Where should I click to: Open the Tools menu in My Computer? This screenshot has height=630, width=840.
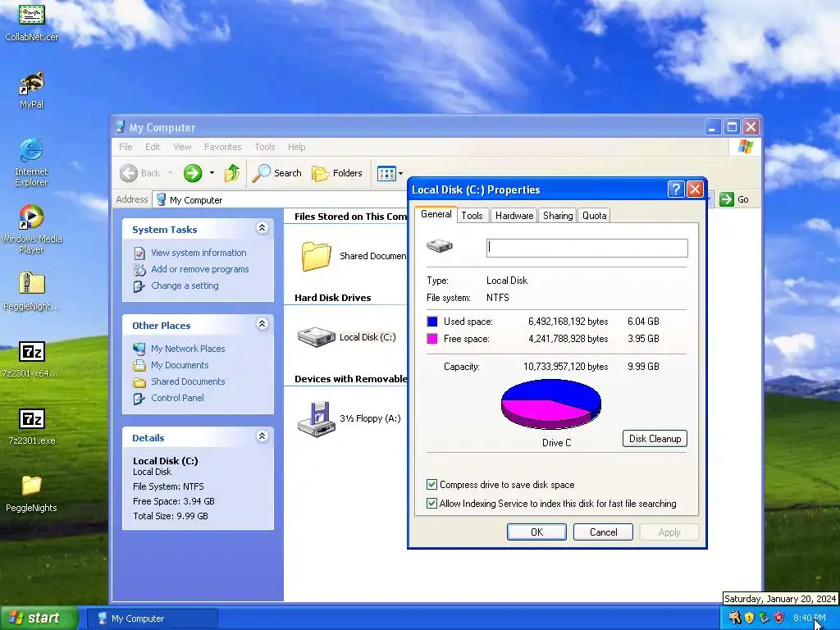pos(265,147)
